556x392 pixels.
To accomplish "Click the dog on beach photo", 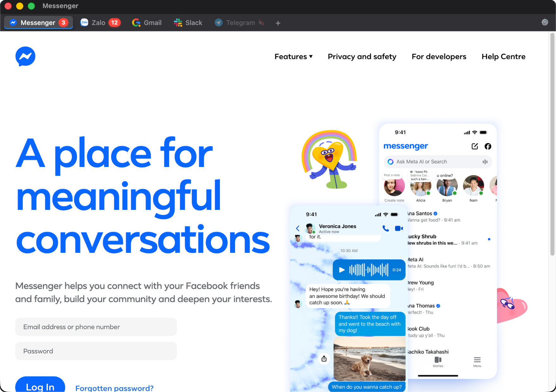I will tap(370, 359).
